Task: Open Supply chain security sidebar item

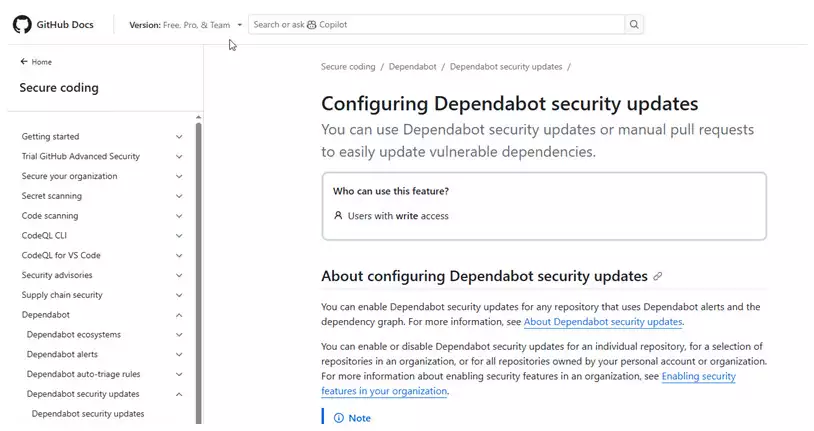Action: 62,294
